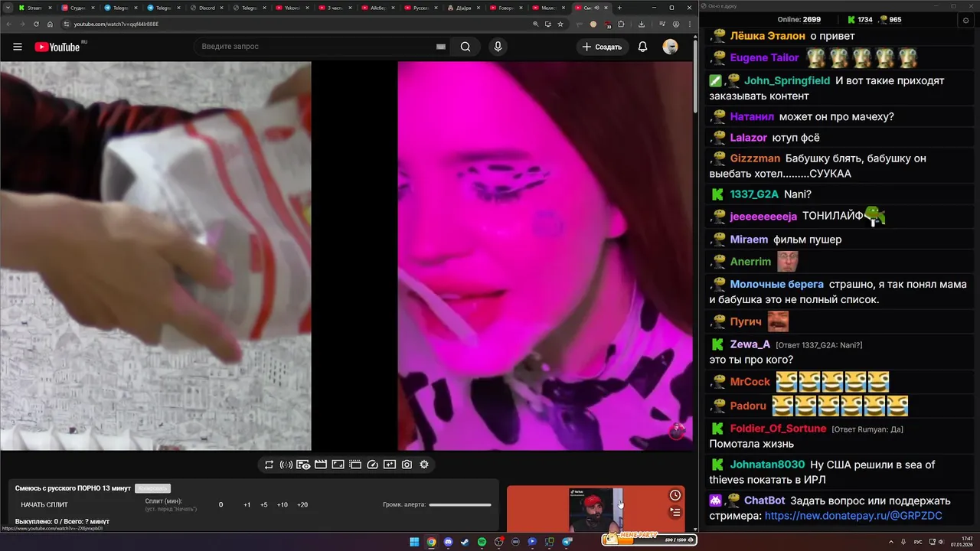The width and height of the screenshot is (980, 551).
Task: Open Windows Start menu
Action: (x=414, y=542)
